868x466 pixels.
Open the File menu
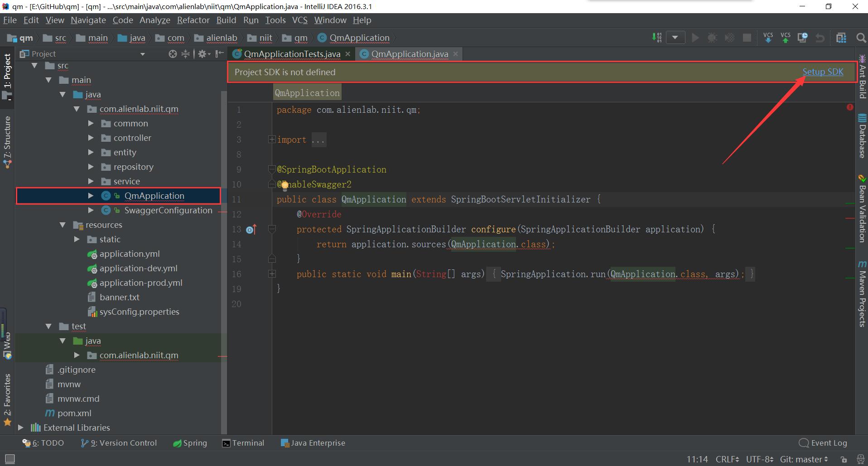point(10,20)
